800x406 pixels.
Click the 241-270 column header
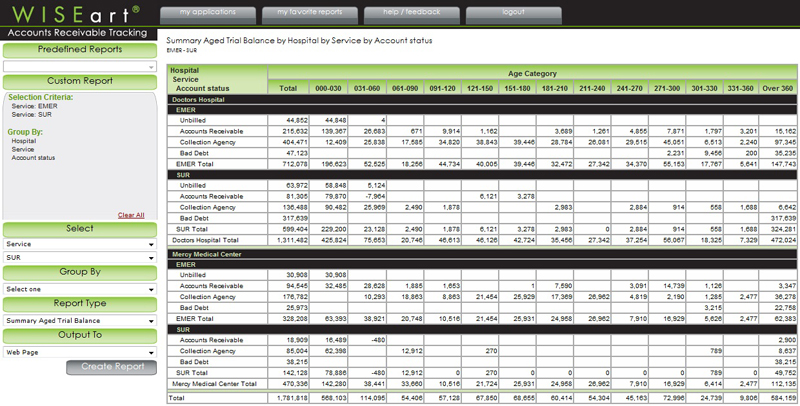[x=630, y=88]
